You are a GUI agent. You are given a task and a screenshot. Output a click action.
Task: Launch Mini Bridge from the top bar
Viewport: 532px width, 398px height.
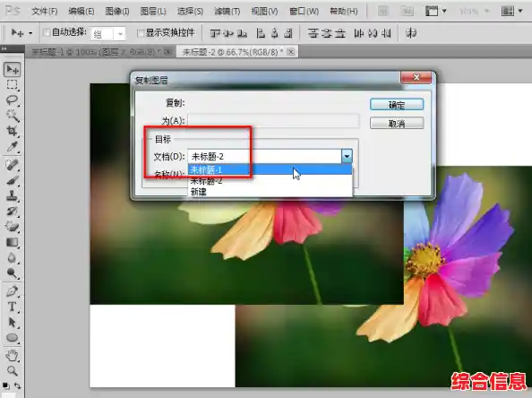coord(407,12)
